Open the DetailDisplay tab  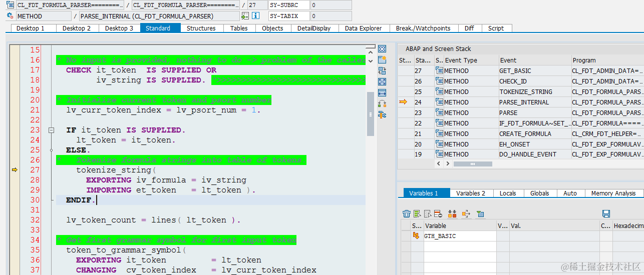(x=314, y=28)
